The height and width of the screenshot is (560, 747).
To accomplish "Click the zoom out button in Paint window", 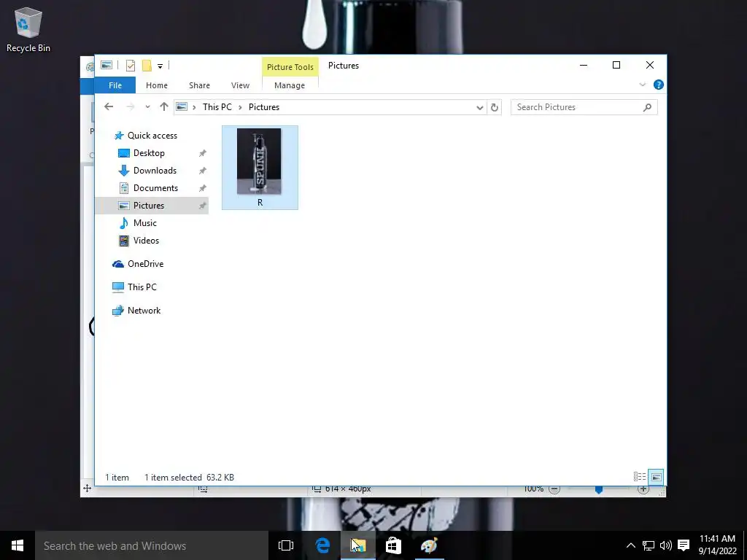I will tap(554, 489).
